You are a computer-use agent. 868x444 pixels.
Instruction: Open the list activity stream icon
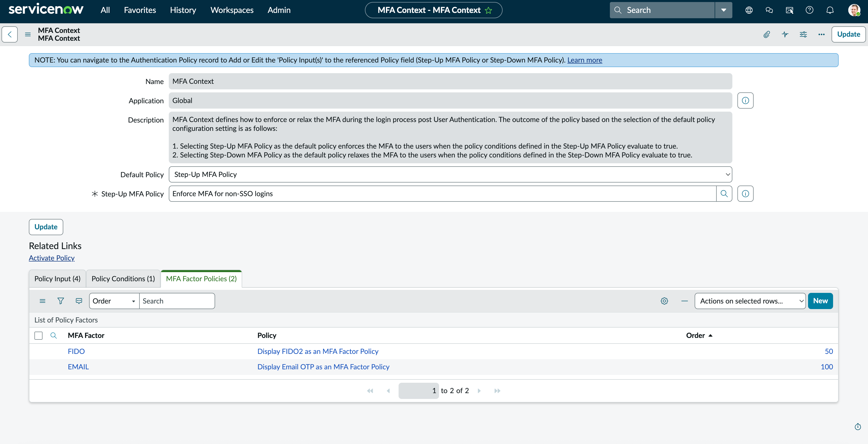[x=79, y=301]
